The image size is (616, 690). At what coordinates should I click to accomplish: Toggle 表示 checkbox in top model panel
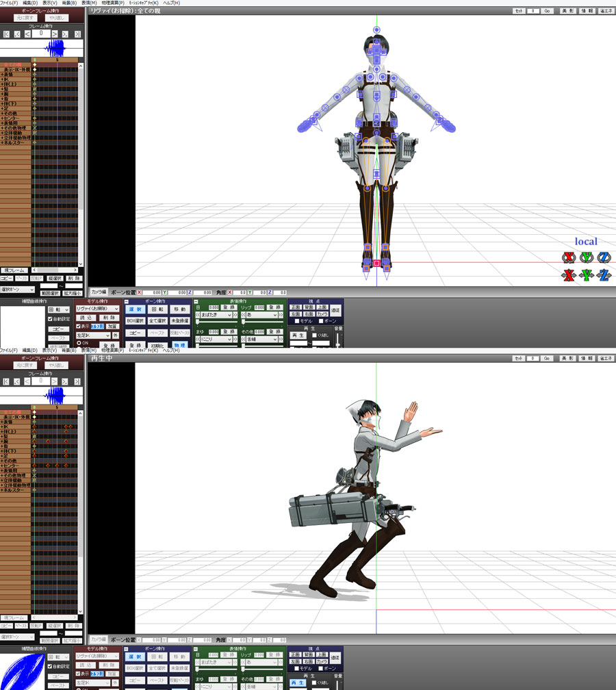pos(78,327)
